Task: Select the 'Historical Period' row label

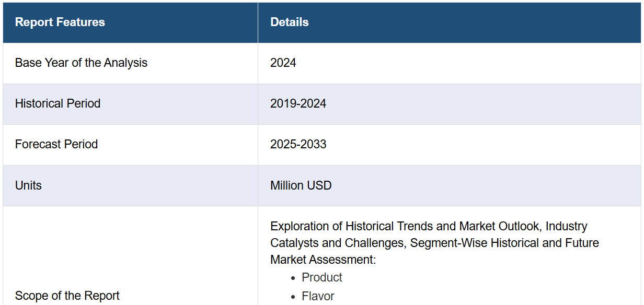Action: tap(57, 103)
